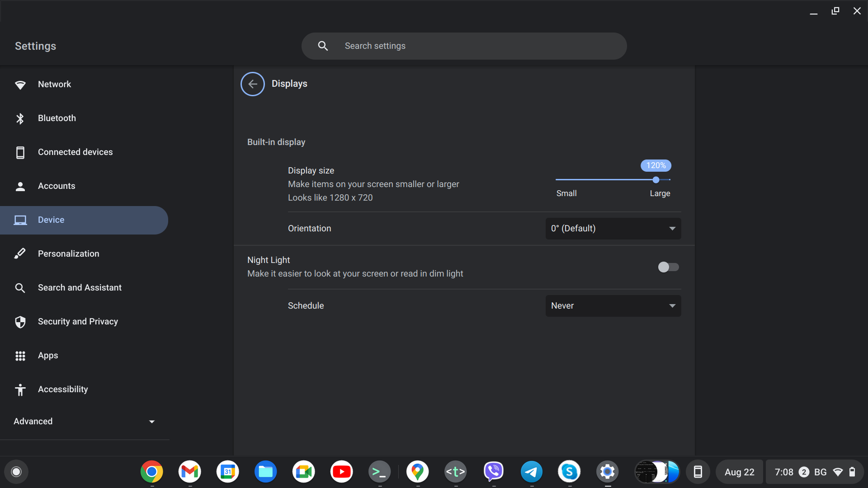This screenshot has height=488, width=868.
Task: Open the Terminal app
Action: [379, 472]
